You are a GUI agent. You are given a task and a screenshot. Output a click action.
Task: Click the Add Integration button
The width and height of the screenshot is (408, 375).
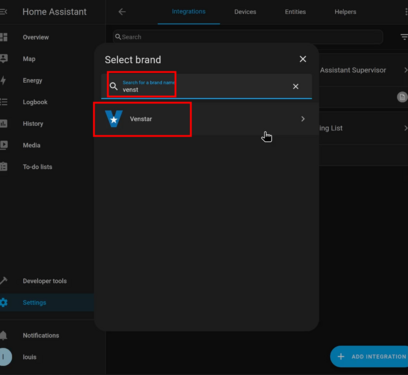(369, 356)
